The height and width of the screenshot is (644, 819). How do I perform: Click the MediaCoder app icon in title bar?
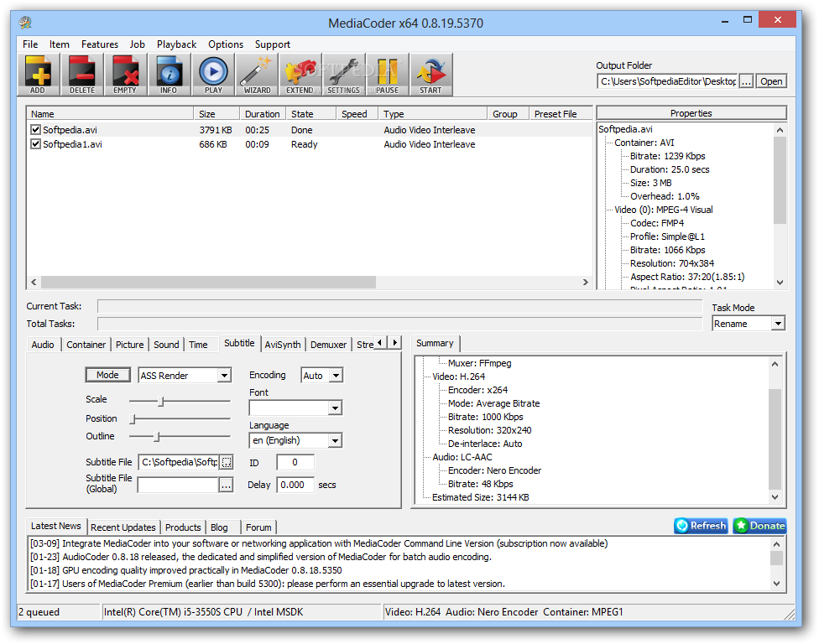[25, 23]
